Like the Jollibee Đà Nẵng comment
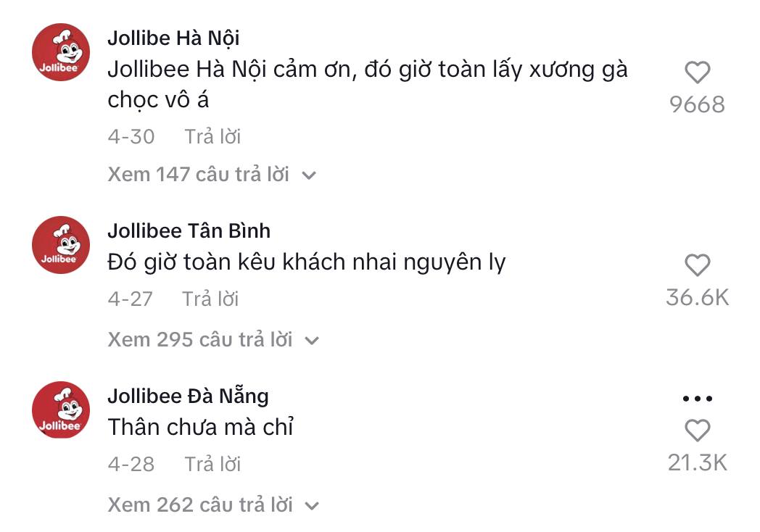 697,431
